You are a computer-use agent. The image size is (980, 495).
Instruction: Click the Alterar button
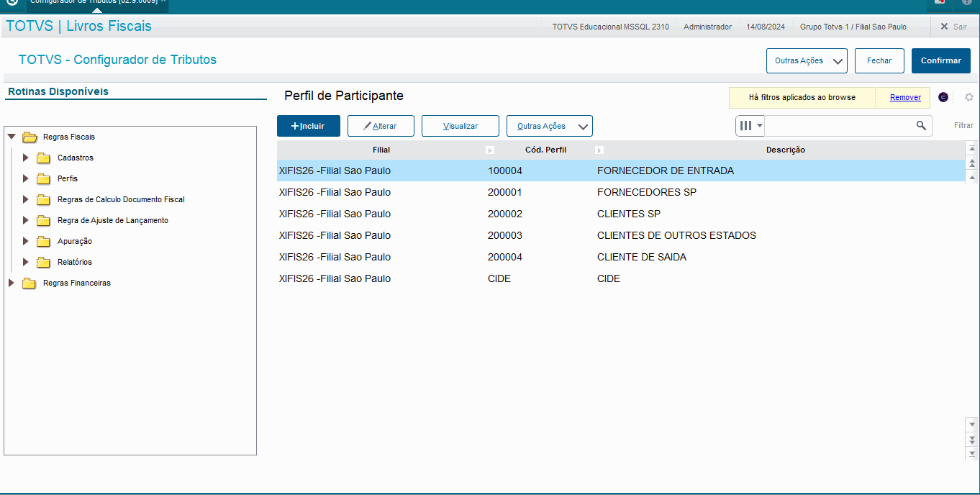coord(381,126)
